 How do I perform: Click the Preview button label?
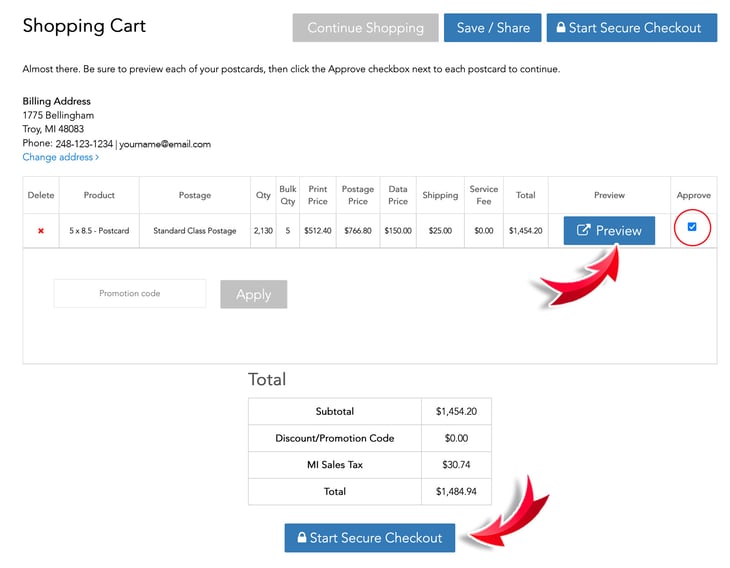[x=618, y=231]
